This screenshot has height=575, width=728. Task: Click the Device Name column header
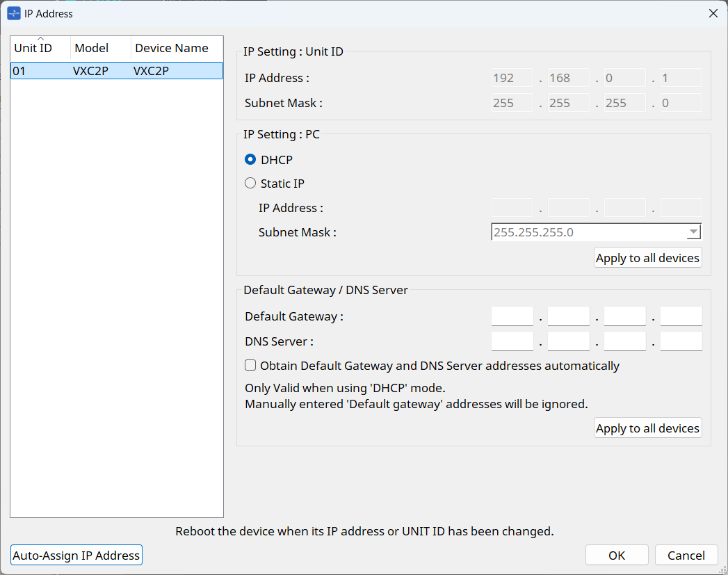(176, 48)
